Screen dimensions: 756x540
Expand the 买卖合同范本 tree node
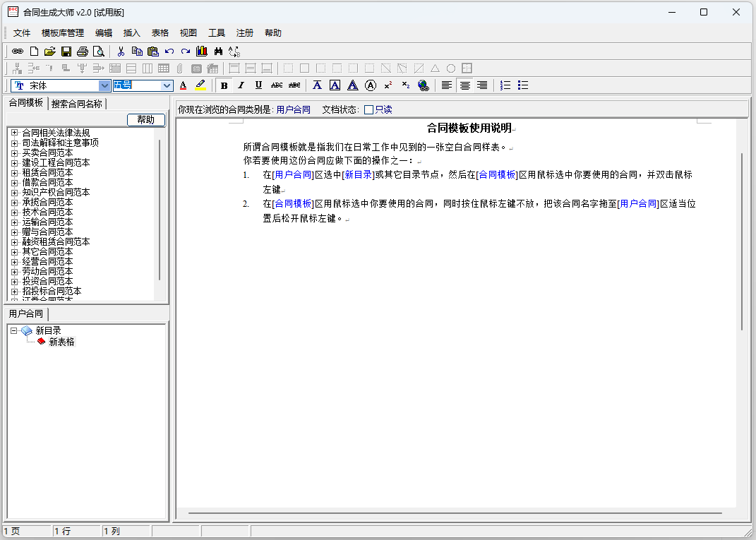pos(14,152)
